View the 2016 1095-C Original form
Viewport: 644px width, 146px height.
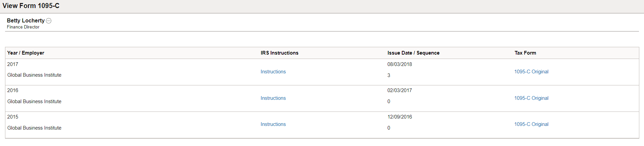click(x=531, y=98)
